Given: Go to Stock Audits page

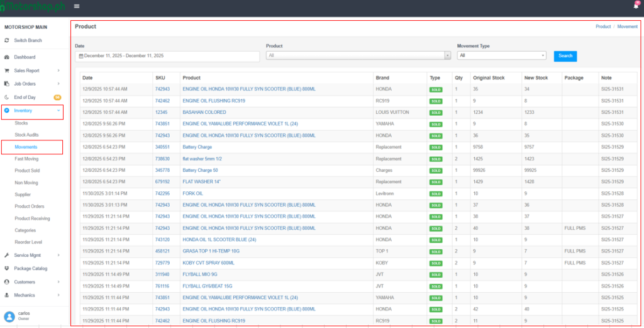Looking at the screenshot, I should [x=26, y=135].
